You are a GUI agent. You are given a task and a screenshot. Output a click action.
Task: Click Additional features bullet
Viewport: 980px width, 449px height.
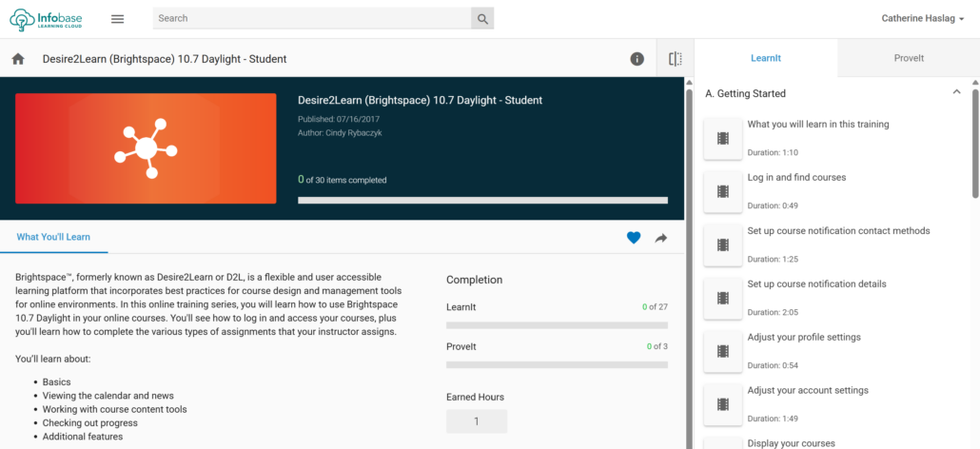point(83,438)
